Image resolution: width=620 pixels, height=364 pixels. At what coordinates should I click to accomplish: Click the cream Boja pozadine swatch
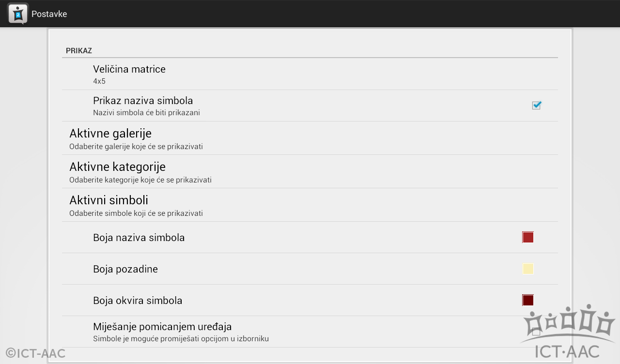coord(528,269)
